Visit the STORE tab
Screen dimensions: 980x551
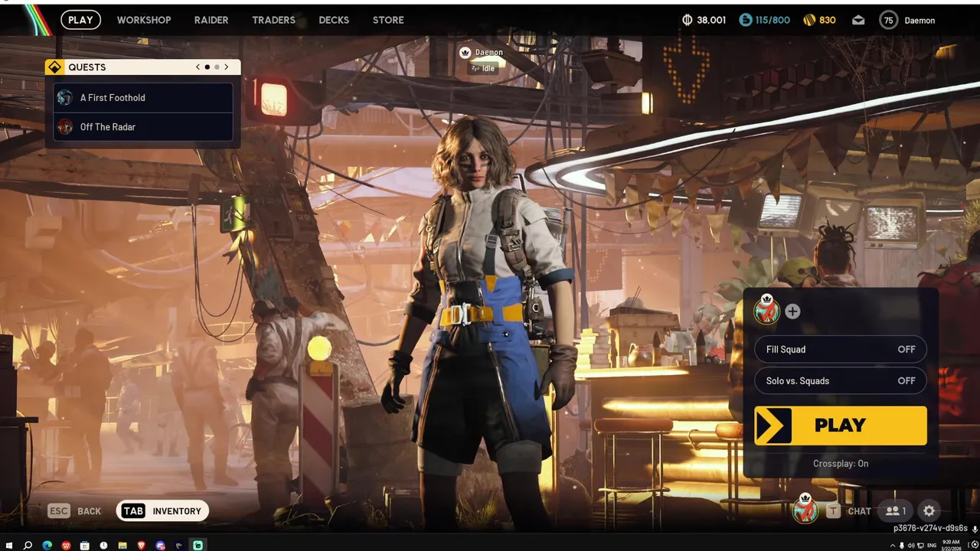click(388, 20)
